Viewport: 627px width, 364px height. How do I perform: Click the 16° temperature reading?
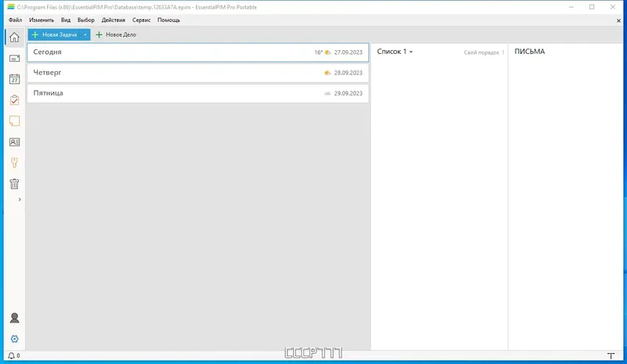318,52
